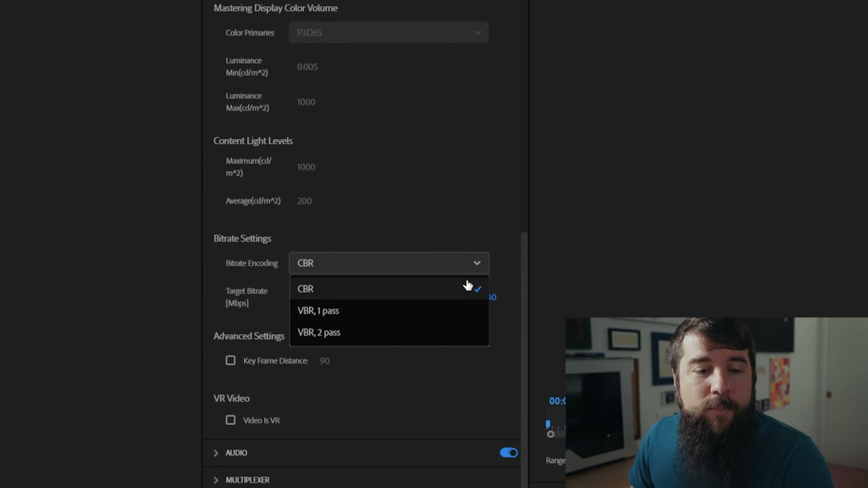Click the circular range handle under preview timeline
The height and width of the screenshot is (488, 868).
(x=551, y=434)
